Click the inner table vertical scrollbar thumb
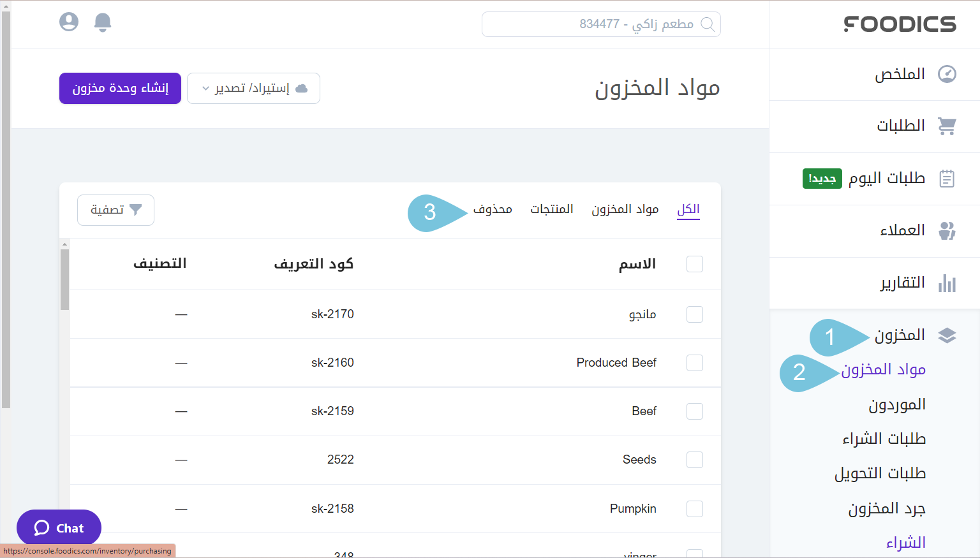 (64, 279)
